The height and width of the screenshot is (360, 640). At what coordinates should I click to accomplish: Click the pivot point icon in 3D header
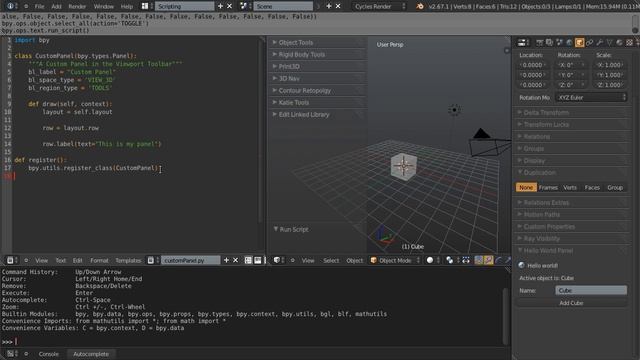(449, 260)
